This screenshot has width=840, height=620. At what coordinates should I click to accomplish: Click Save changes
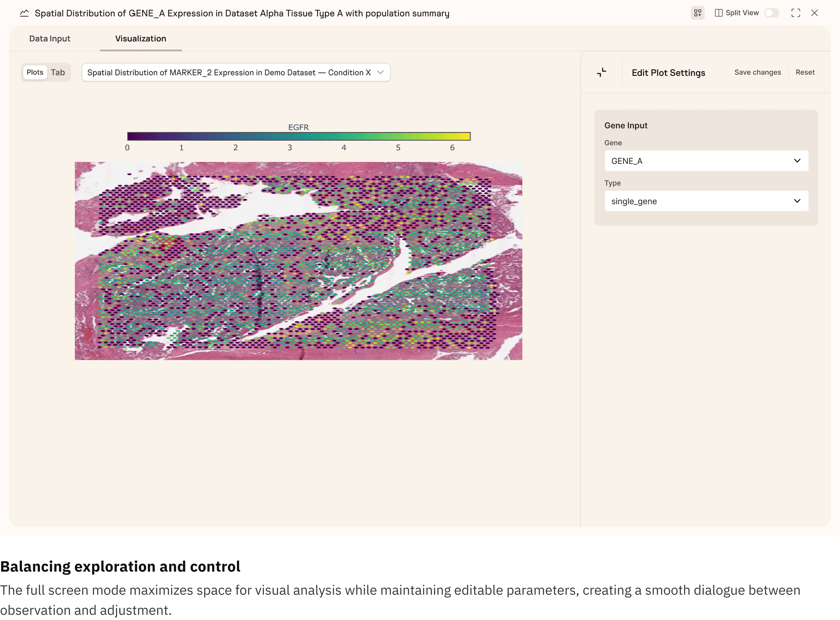tap(757, 72)
